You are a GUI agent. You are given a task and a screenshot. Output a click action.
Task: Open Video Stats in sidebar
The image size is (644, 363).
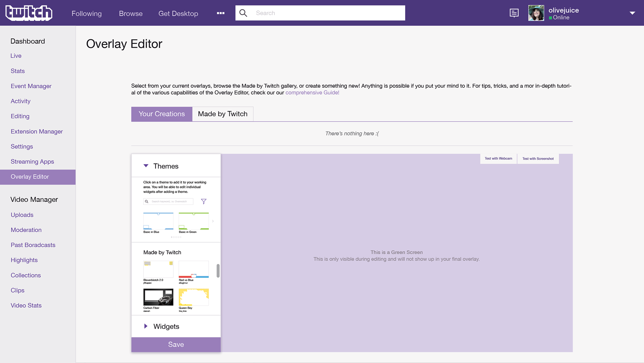click(x=26, y=306)
